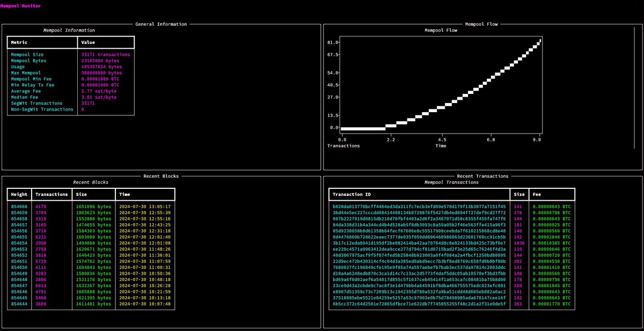The image size is (644, 331).
Task: Click the 'Metric' column header
Action: coord(19,42)
